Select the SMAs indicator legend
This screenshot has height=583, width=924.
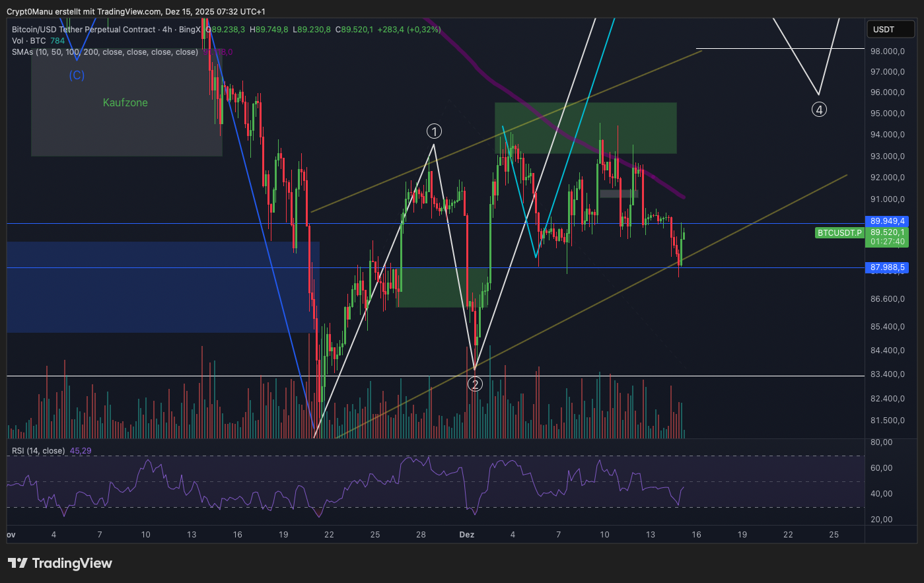[104, 52]
